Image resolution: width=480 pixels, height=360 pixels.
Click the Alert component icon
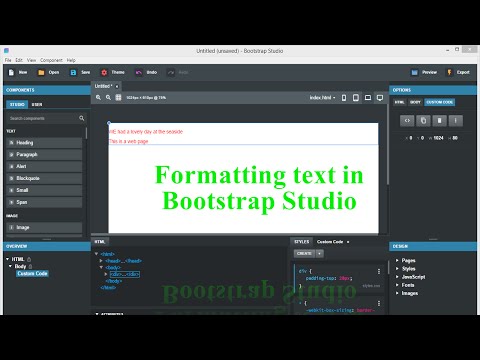coord(11,166)
